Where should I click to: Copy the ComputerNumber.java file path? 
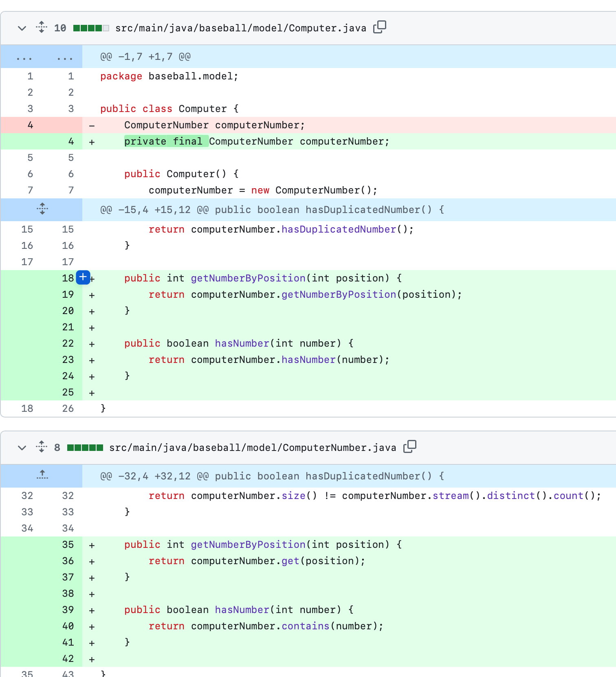tap(409, 447)
